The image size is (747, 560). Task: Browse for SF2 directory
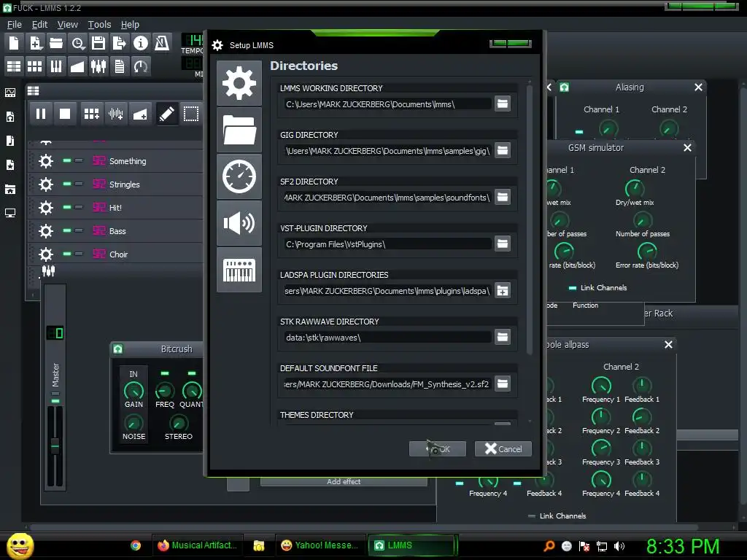(x=503, y=197)
